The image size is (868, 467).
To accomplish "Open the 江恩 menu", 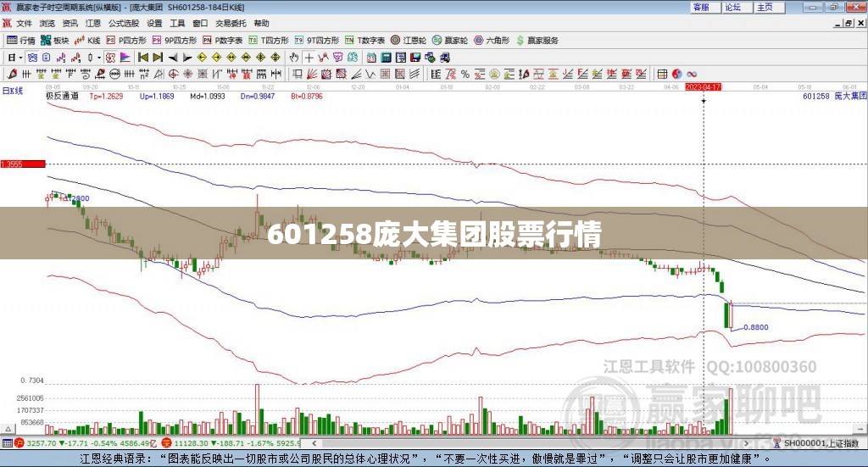I will pyautogui.click(x=93, y=23).
